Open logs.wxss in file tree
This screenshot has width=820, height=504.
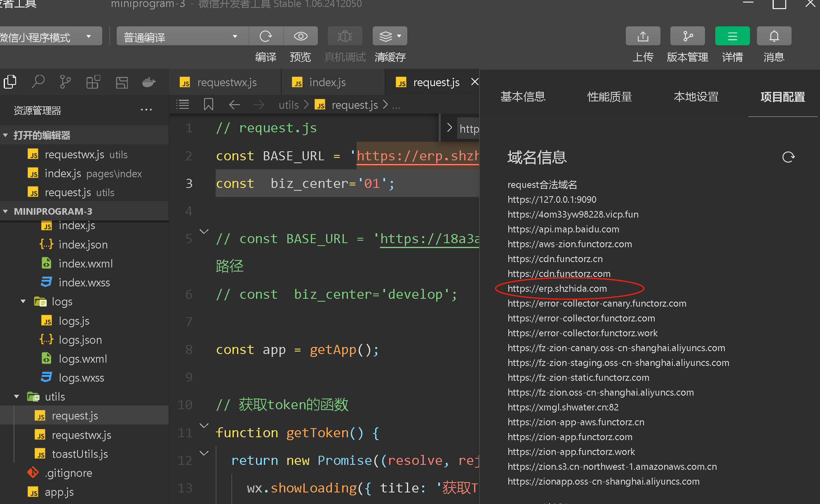pyautogui.click(x=85, y=378)
